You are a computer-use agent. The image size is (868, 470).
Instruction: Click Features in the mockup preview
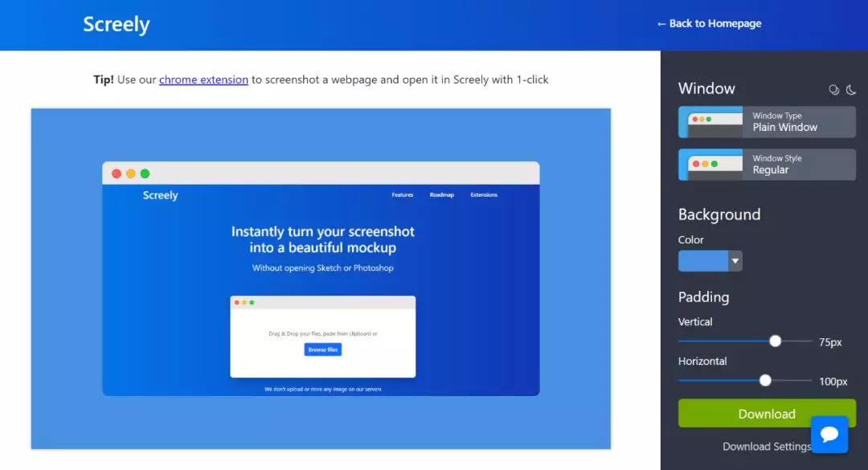pos(403,195)
